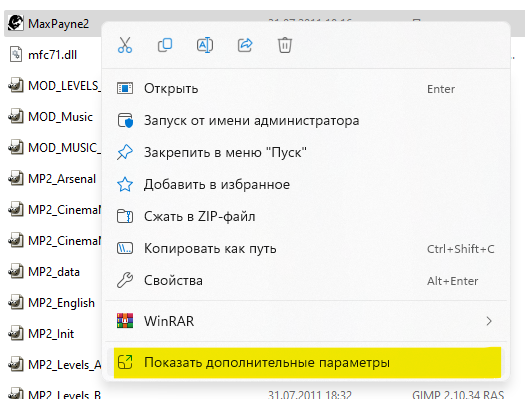The image size is (525, 399).
Task: Click the MOD_Music file icon
Action: (16, 116)
